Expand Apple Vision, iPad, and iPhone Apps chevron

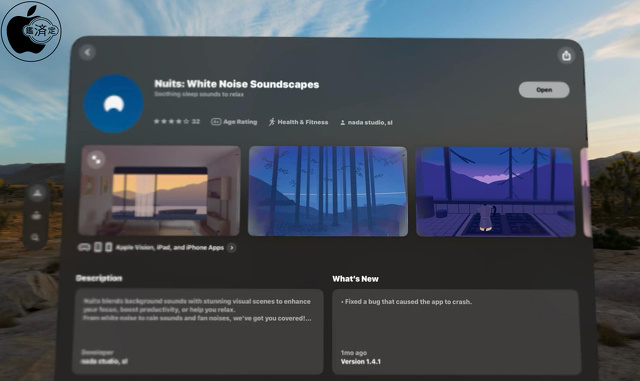click(x=231, y=247)
